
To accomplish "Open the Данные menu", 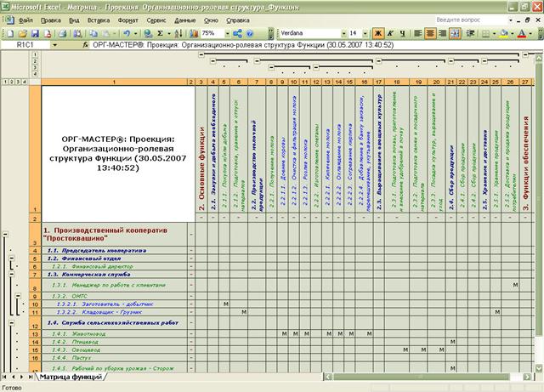I will [185, 20].
